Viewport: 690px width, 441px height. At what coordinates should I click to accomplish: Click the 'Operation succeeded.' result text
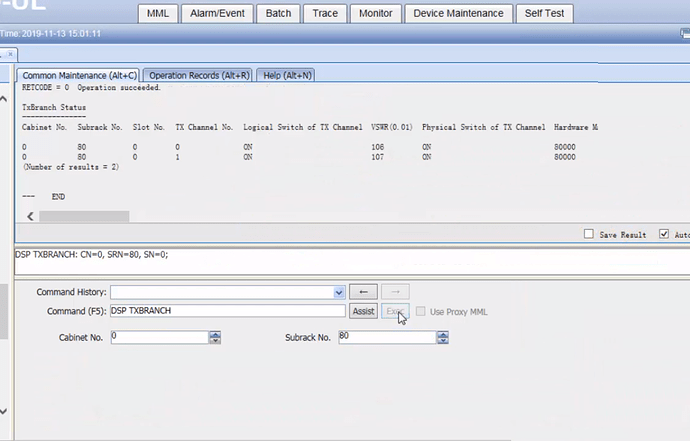coord(119,88)
